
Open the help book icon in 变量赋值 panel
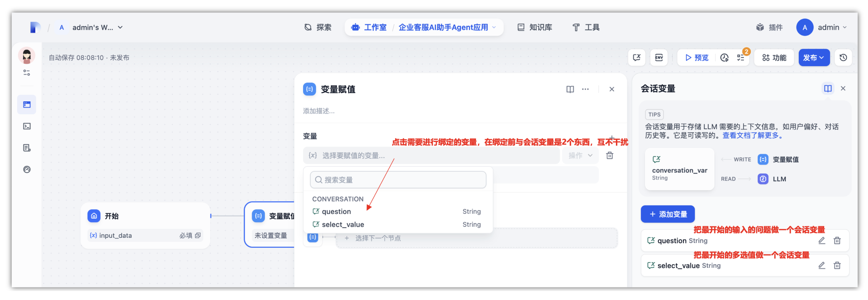pyautogui.click(x=570, y=89)
